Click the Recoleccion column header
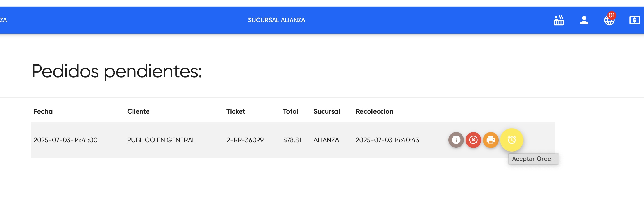Viewport: 644px width, 216px height. pos(375,111)
